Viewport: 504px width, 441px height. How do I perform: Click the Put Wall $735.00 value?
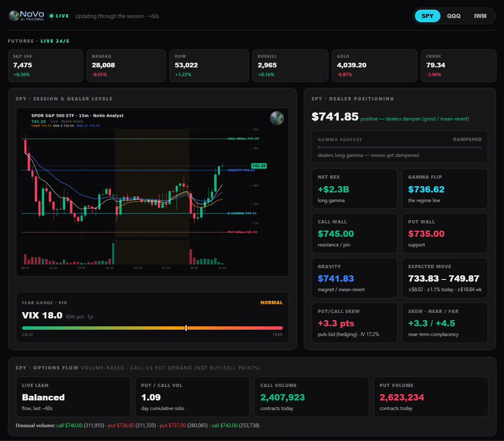[x=426, y=234]
